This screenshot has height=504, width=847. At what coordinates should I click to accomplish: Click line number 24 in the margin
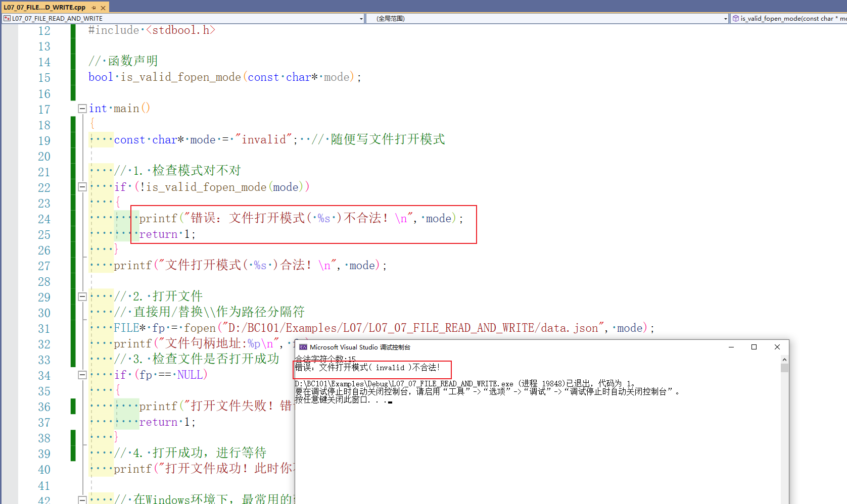pyautogui.click(x=44, y=219)
